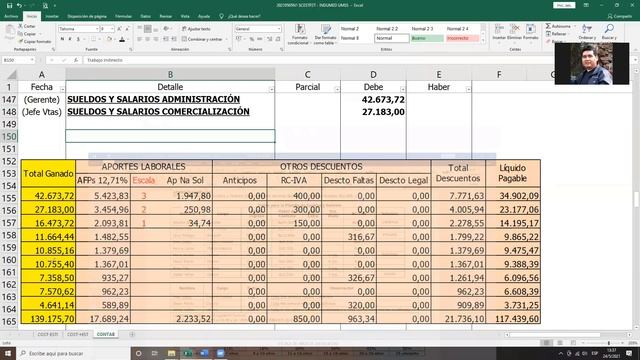Copy selection with the Copiar button
The image size is (640, 360).
(x=27, y=34)
